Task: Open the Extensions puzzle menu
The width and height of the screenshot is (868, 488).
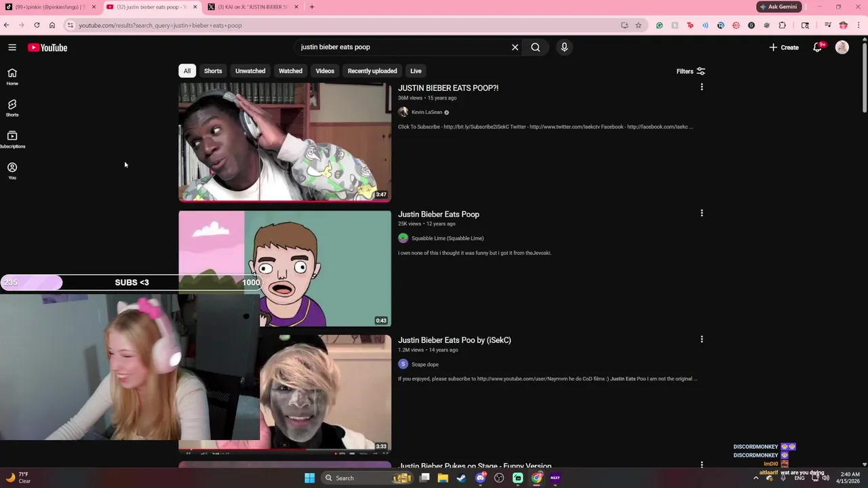Action: pos(782,26)
